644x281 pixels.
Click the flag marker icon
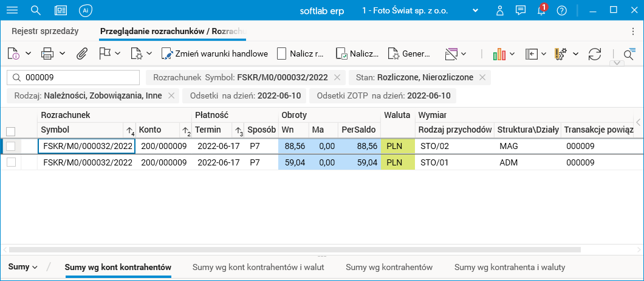click(x=105, y=53)
